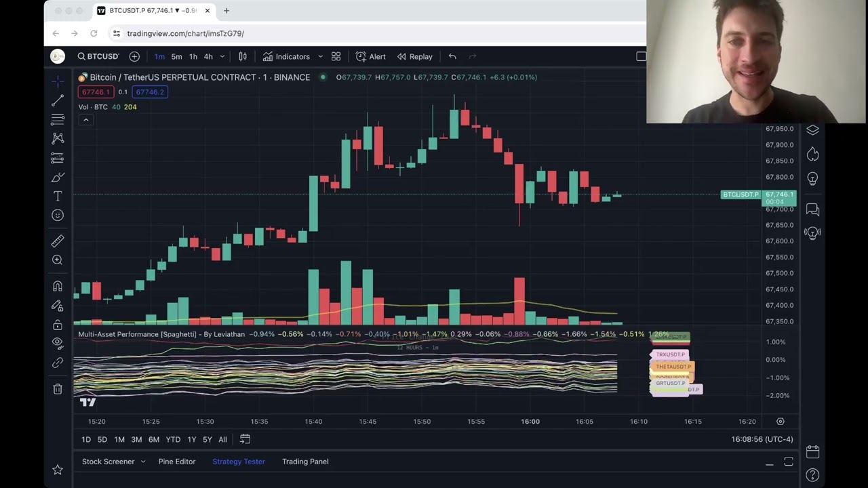
Task: Open the candlestick chart type menu
Action: (242, 56)
